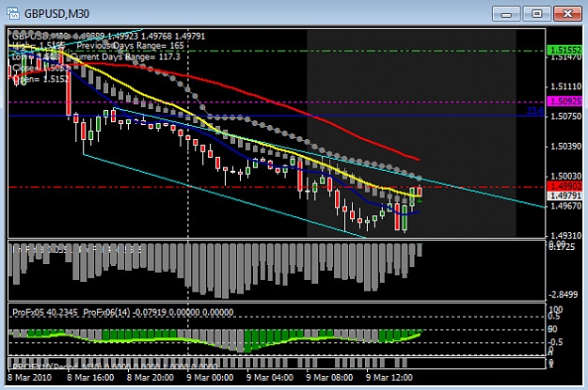The width and height of the screenshot is (588, 390).
Task: Close the GBPUSD,M30 chart window
Action: click(x=567, y=14)
